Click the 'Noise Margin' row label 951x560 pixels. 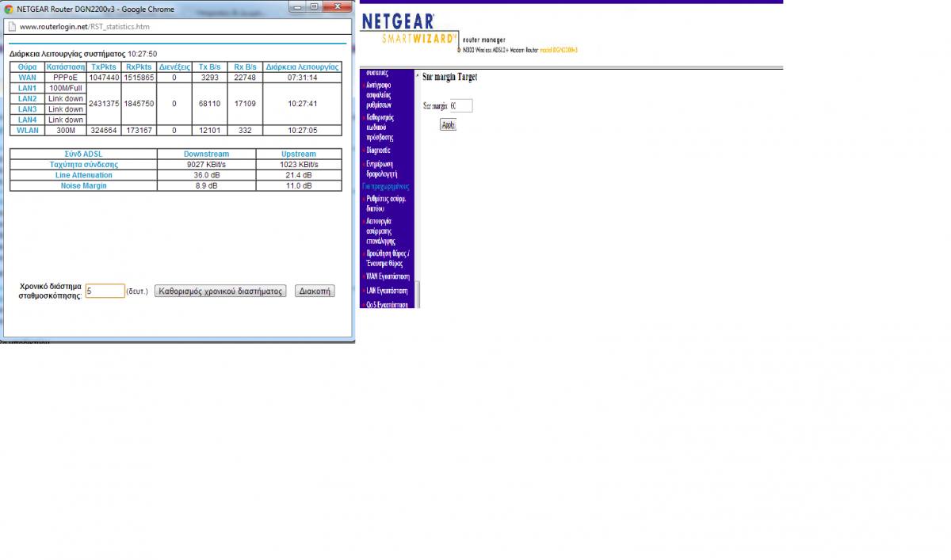tap(83, 185)
